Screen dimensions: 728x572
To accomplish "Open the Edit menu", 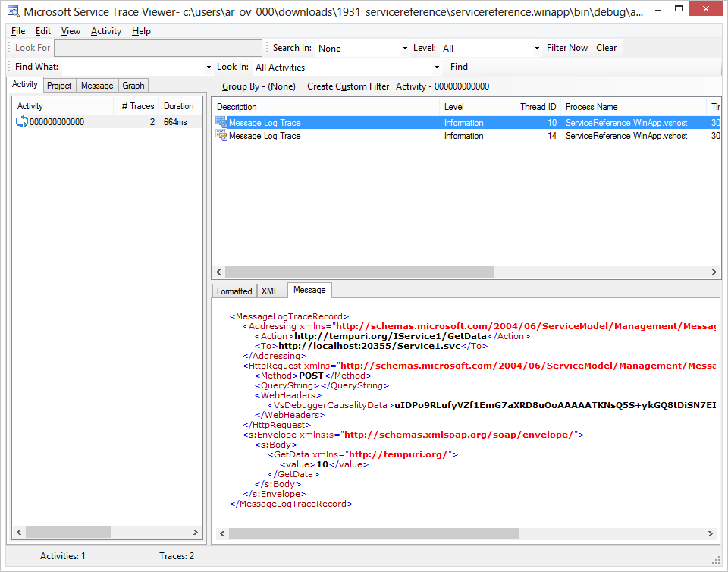I will [43, 31].
